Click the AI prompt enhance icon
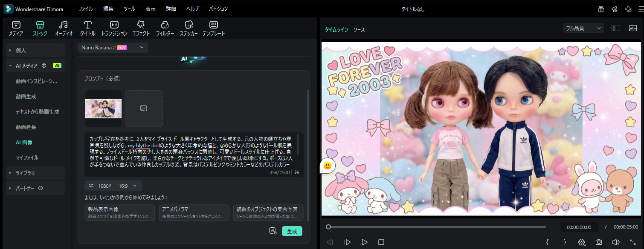Screen dimensions: 644x249 (273, 231)
